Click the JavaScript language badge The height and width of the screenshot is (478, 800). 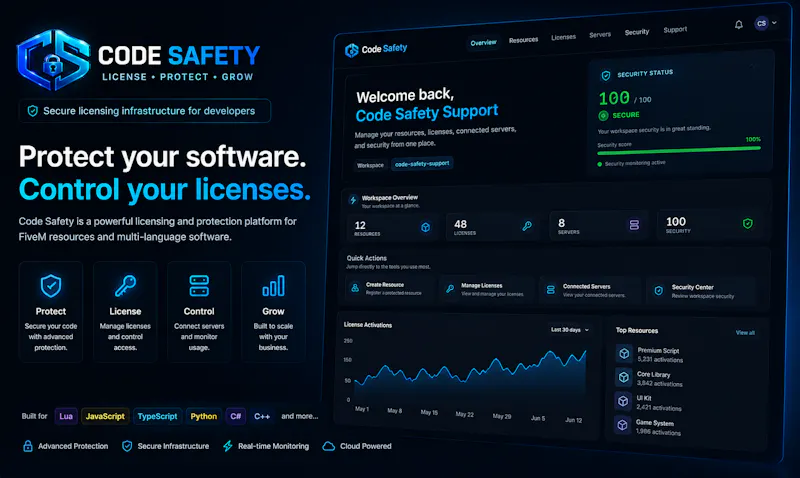(105, 416)
